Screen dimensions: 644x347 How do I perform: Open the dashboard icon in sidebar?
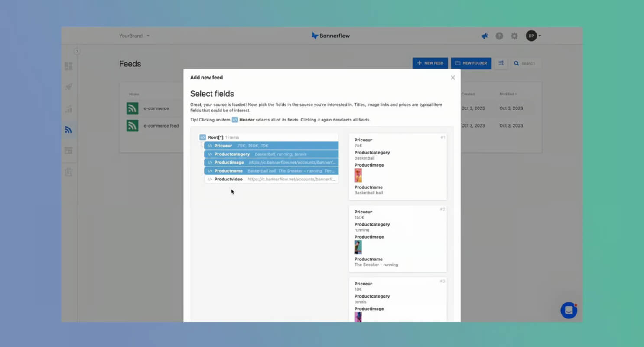pos(68,66)
